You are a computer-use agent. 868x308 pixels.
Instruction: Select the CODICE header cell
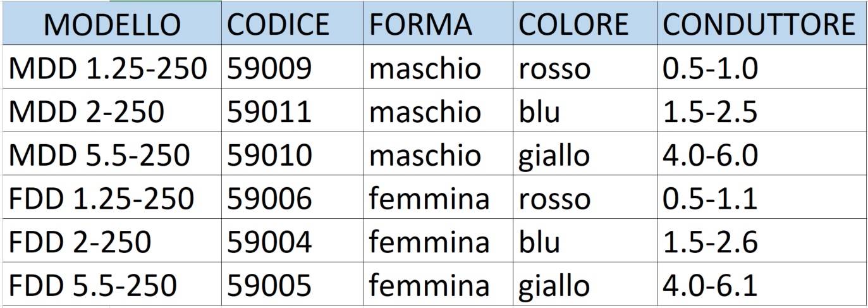click(x=293, y=23)
